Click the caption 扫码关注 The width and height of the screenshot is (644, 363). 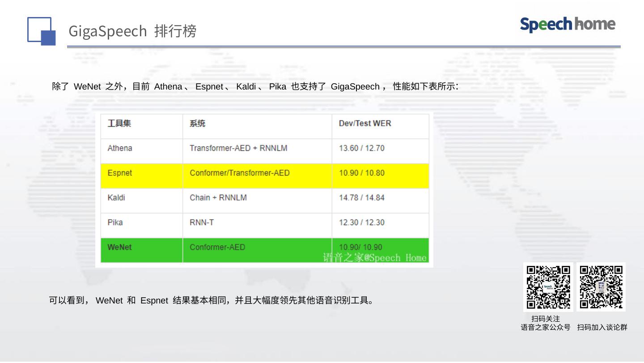click(546, 319)
